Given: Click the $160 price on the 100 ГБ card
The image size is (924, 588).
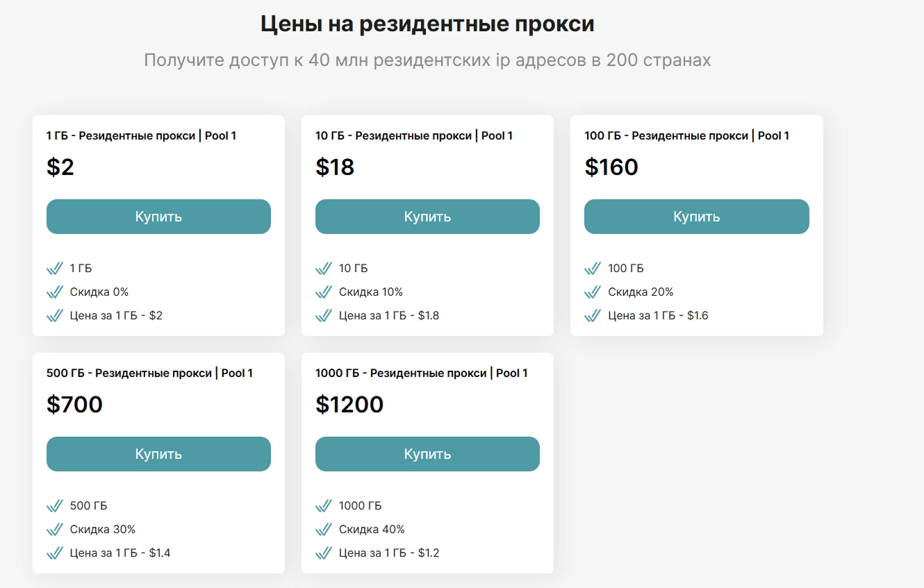Looking at the screenshot, I should click(x=612, y=167).
